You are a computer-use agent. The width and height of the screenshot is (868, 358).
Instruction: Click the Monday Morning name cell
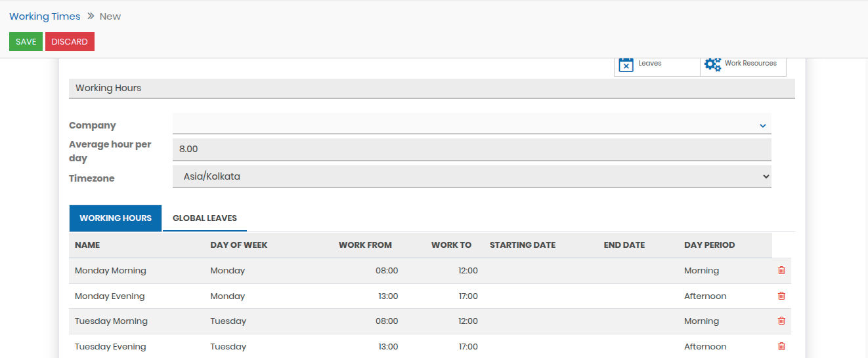point(110,271)
